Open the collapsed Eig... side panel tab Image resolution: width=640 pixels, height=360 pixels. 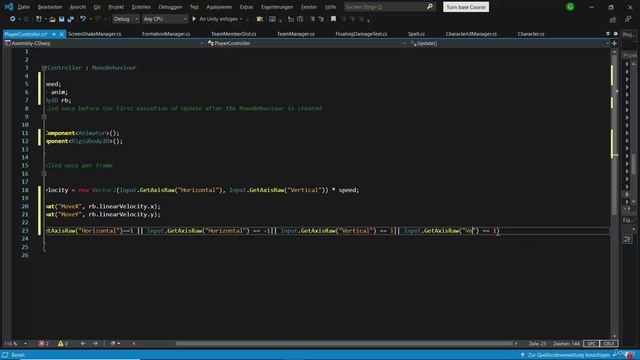point(628,220)
